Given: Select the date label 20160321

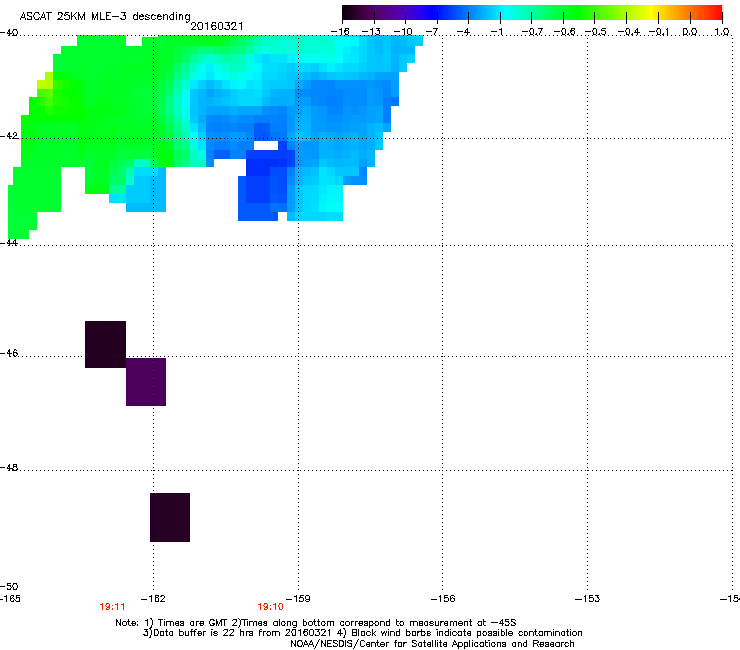Looking at the screenshot, I should (x=217, y=26).
